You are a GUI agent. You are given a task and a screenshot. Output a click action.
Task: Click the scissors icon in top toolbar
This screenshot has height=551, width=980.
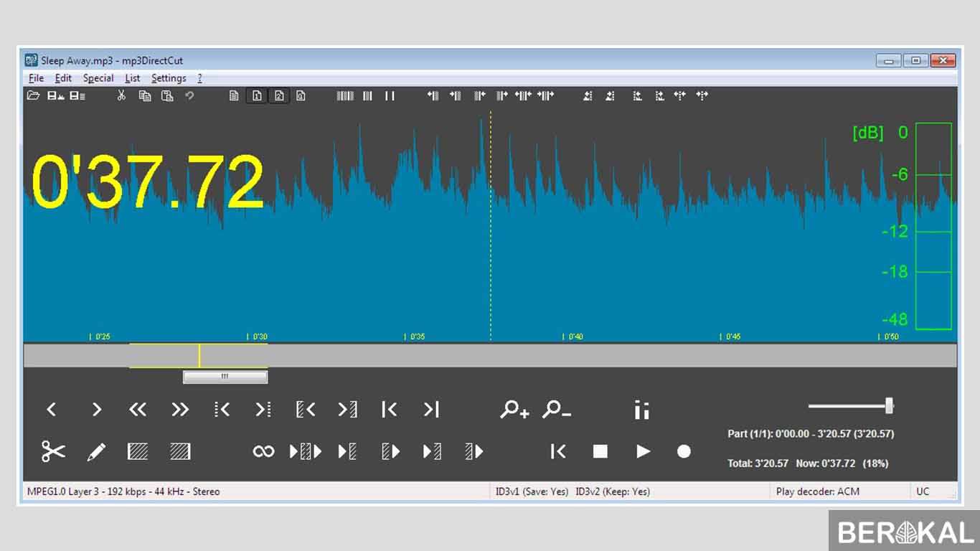point(121,95)
